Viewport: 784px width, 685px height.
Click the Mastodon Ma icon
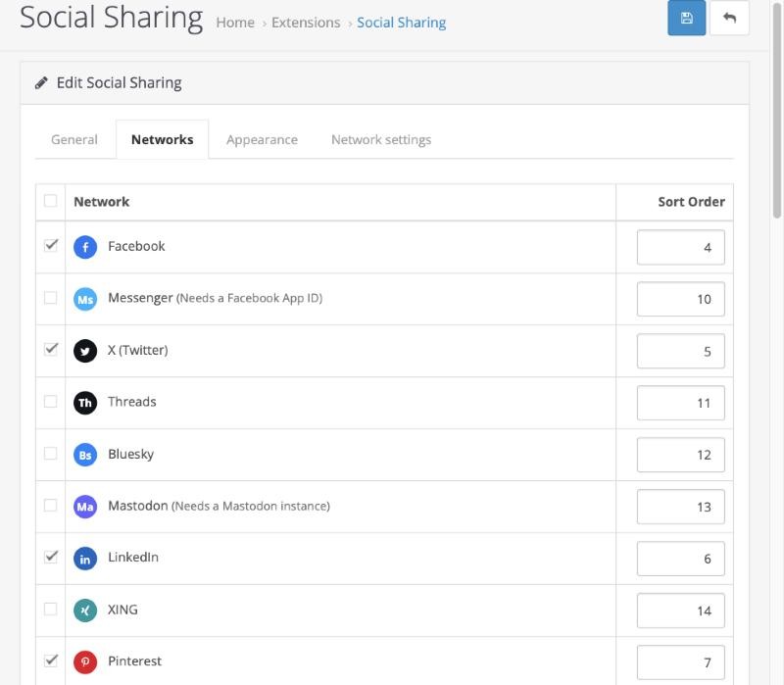pos(85,507)
